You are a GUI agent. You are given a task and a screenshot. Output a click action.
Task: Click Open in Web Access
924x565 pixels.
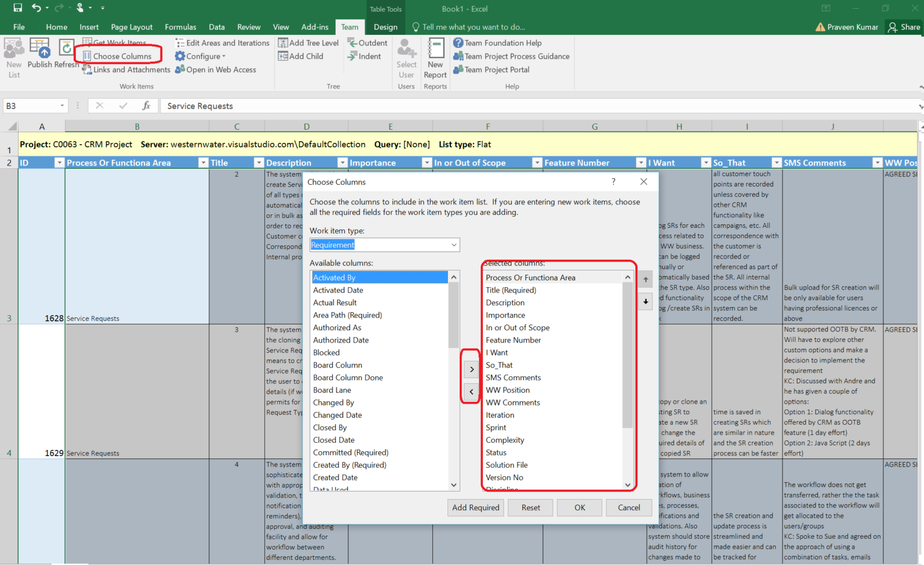(216, 69)
